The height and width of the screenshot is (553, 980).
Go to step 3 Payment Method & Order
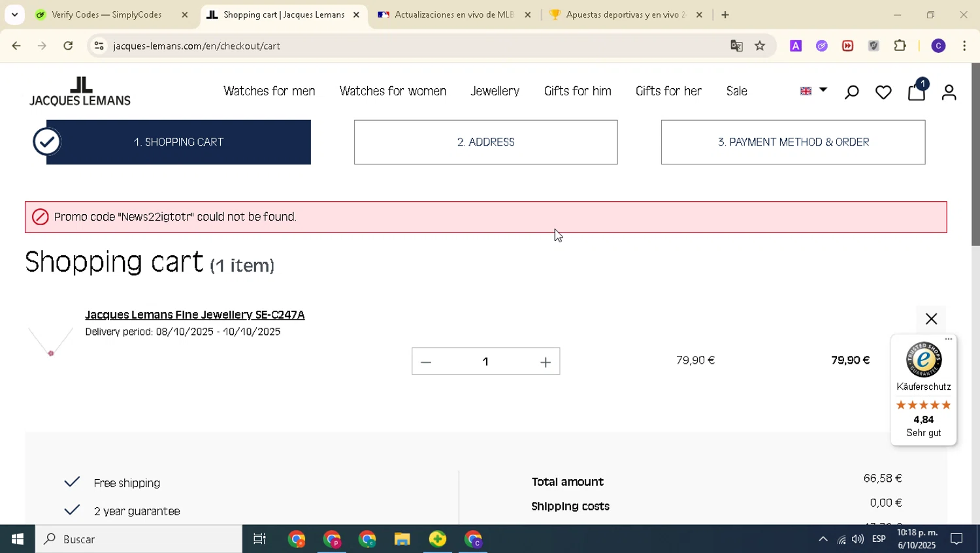point(793,142)
